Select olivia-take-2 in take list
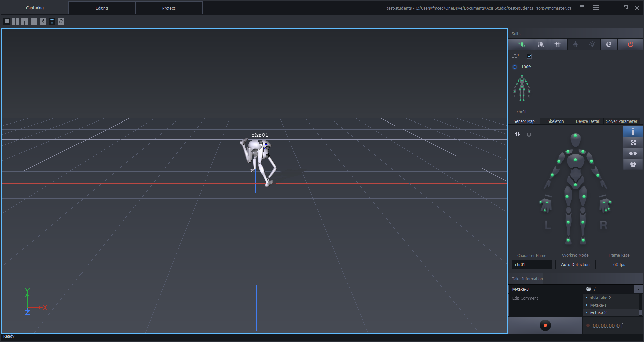This screenshot has width=644, height=342. 600,298
